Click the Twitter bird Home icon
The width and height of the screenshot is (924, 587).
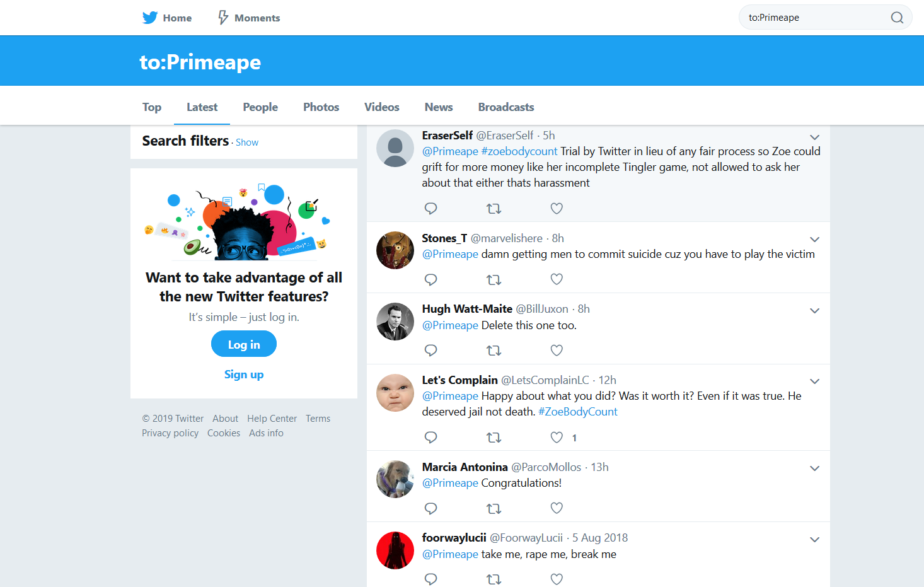tap(150, 18)
